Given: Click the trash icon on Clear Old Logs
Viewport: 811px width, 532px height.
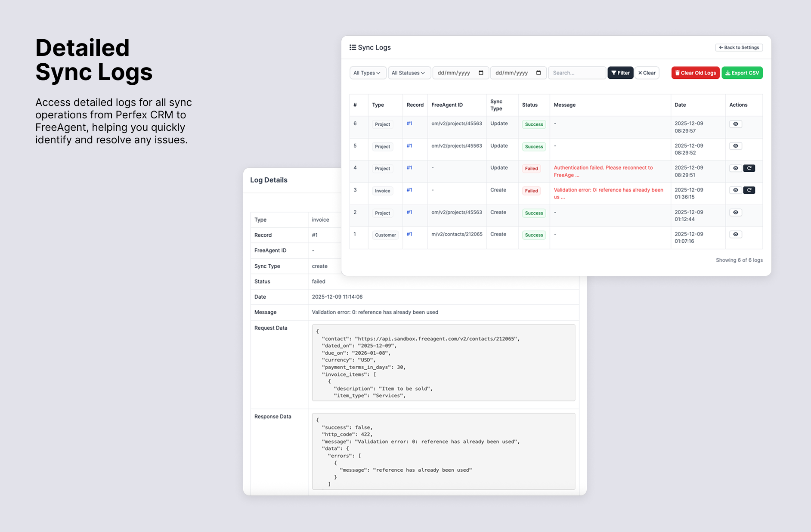Looking at the screenshot, I should pos(678,73).
